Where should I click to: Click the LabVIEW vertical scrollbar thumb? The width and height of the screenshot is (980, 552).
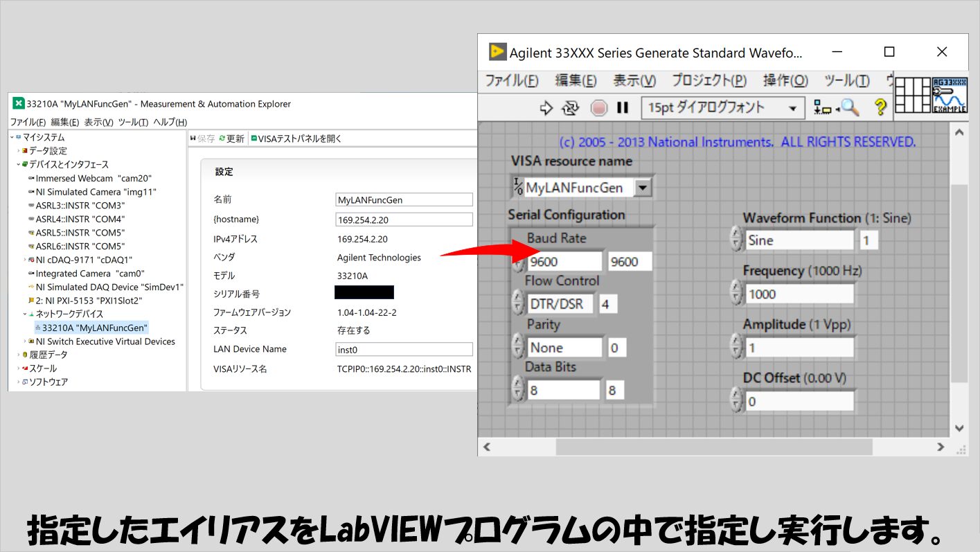[959, 283]
